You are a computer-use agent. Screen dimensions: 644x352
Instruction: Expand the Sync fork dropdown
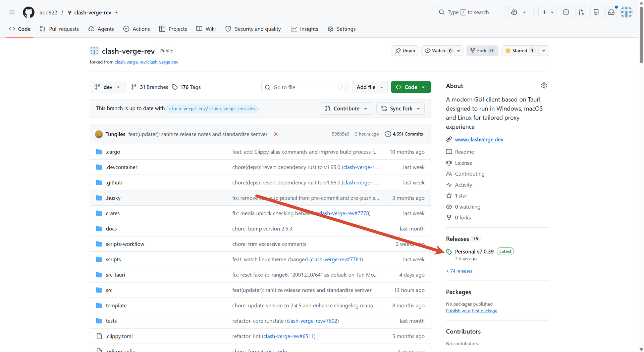pyautogui.click(x=400, y=108)
